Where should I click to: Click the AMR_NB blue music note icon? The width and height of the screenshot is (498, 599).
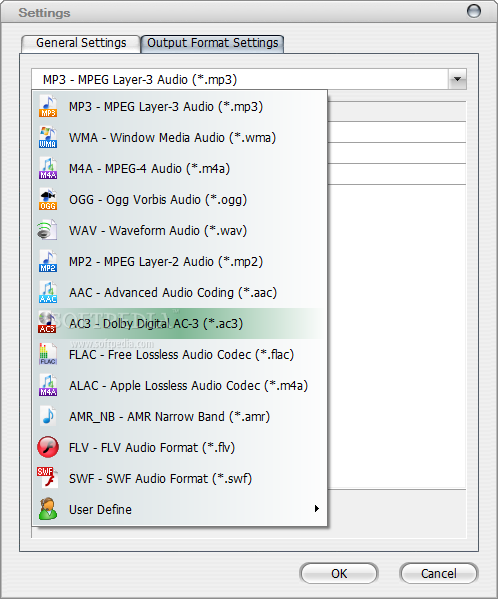point(48,416)
